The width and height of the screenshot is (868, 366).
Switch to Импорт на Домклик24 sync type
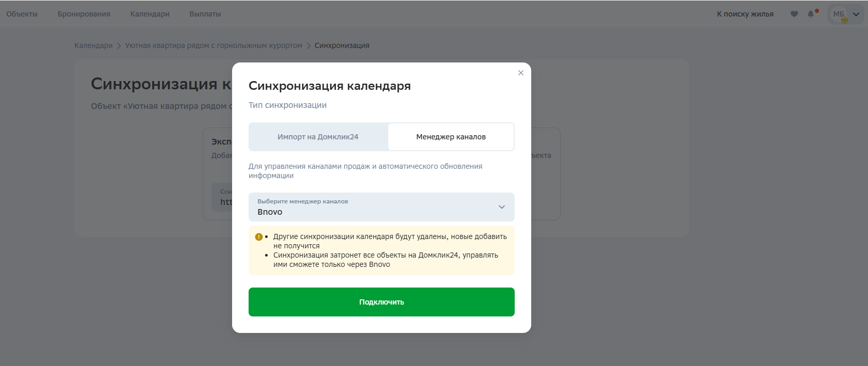[x=318, y=137]
